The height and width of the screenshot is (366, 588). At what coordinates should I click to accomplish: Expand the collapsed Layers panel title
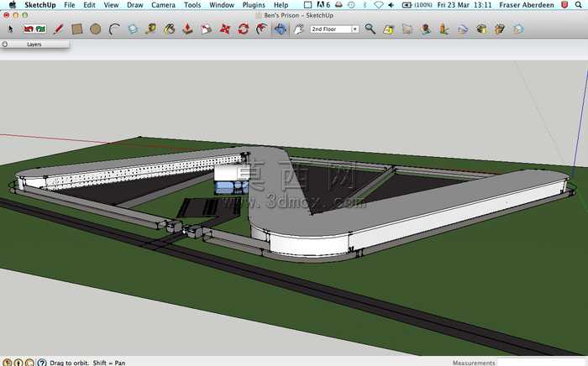click(x=34, y=44)
